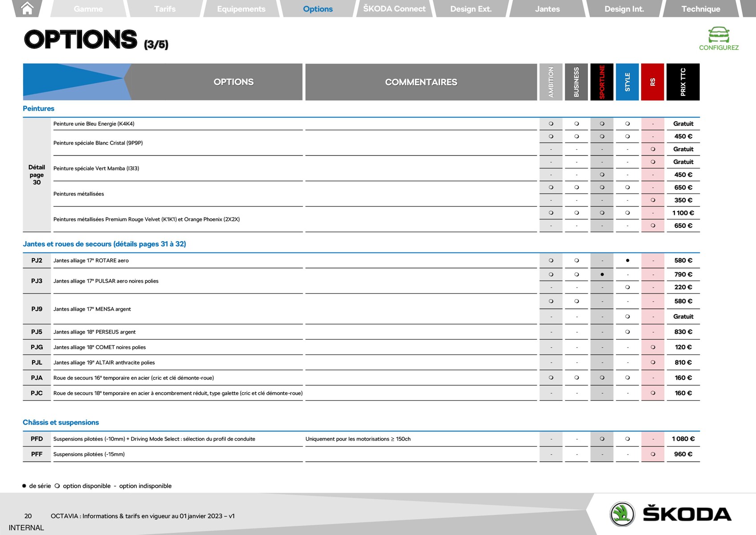Click the 1 080 € price cell

(683, 439)
